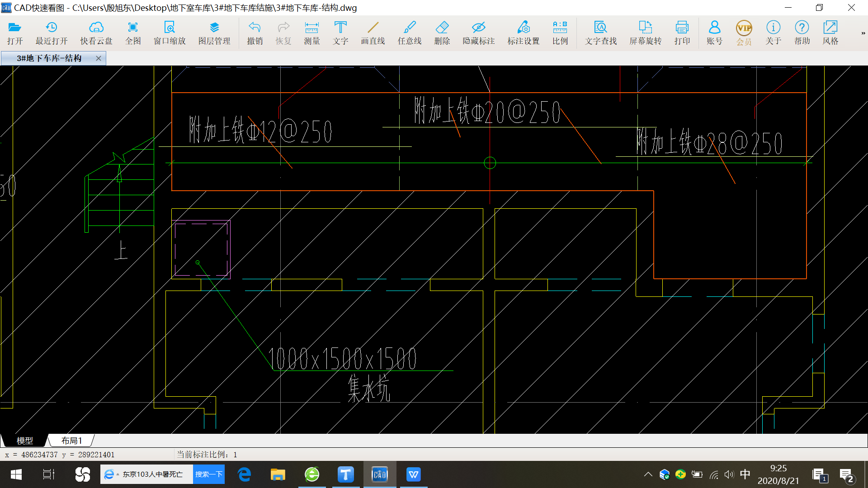Select the 3#地下车库-结构 document tab
Screen dimensions: 868x488
[x=53, y=58]
